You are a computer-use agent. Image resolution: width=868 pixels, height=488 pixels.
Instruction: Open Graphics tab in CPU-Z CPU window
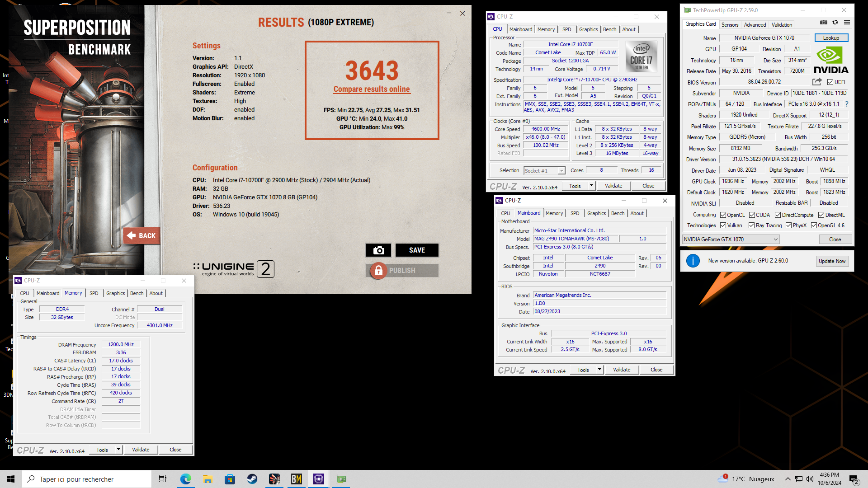[588, 29]
